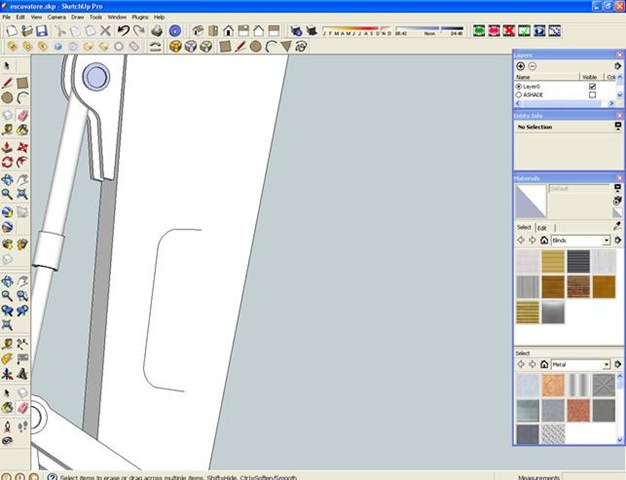
Task: Click the Print icon in toolbar
Action: [154, 31]
